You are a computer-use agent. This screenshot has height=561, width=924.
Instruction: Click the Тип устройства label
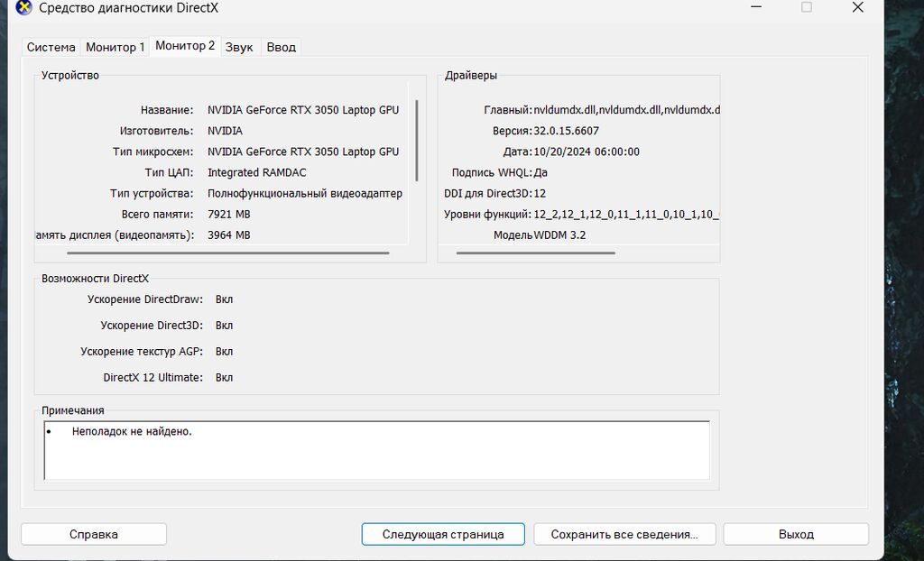pos(152,193)
